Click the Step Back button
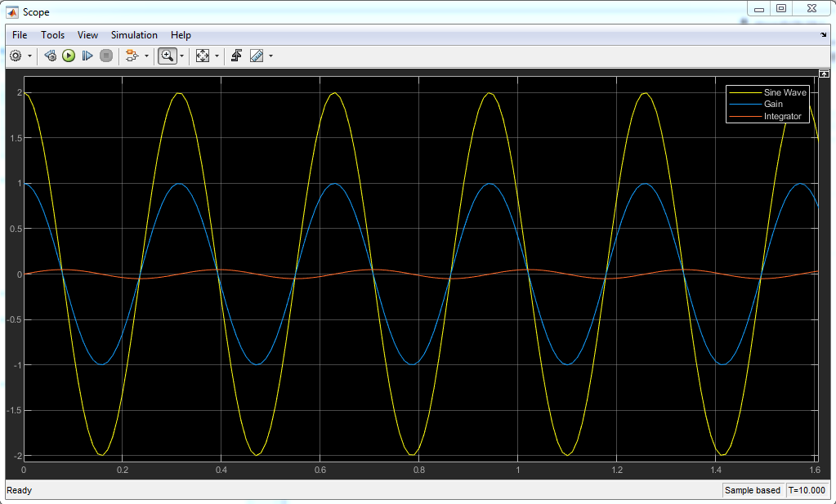 click(x=50, y=56)
